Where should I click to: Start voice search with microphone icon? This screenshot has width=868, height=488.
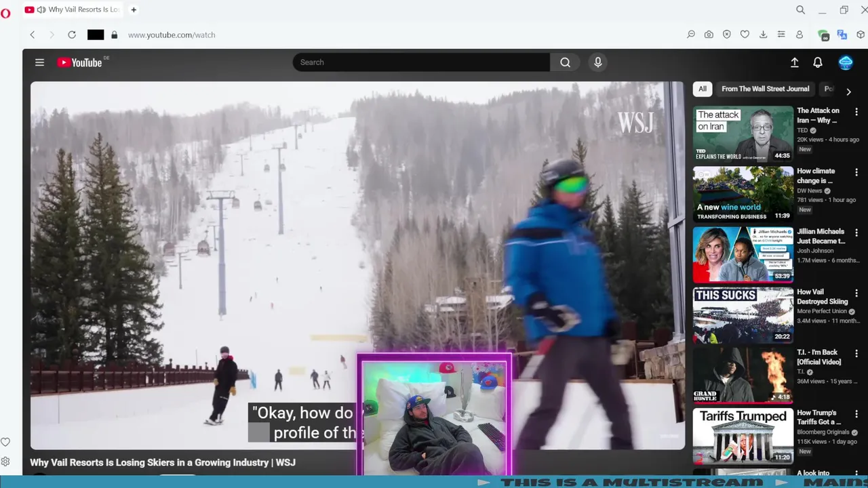[597, 62]
